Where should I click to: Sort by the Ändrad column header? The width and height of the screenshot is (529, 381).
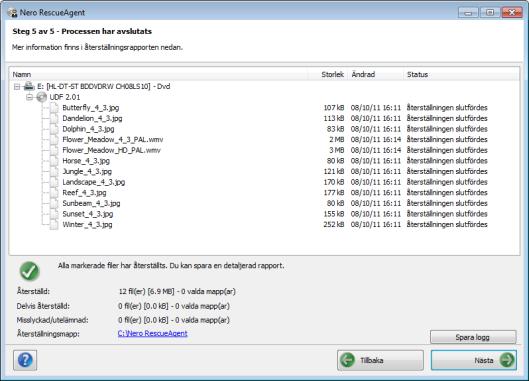pyautogui.click(x=375, y=75)
